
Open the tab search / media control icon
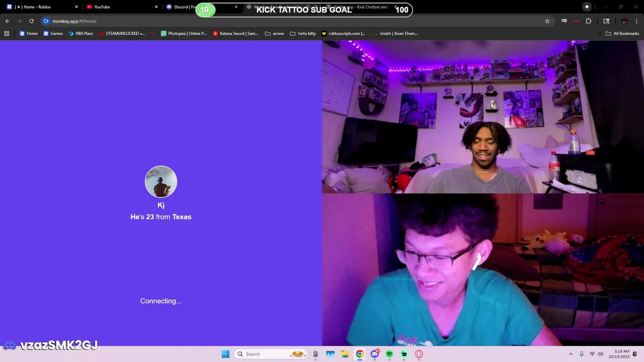point(606,21)
